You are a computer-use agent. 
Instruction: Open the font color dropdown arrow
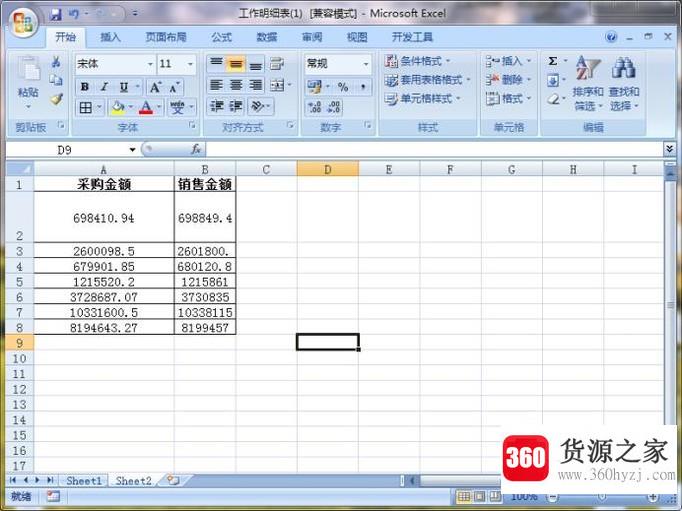pyautogui.click(x=159, y=107)
